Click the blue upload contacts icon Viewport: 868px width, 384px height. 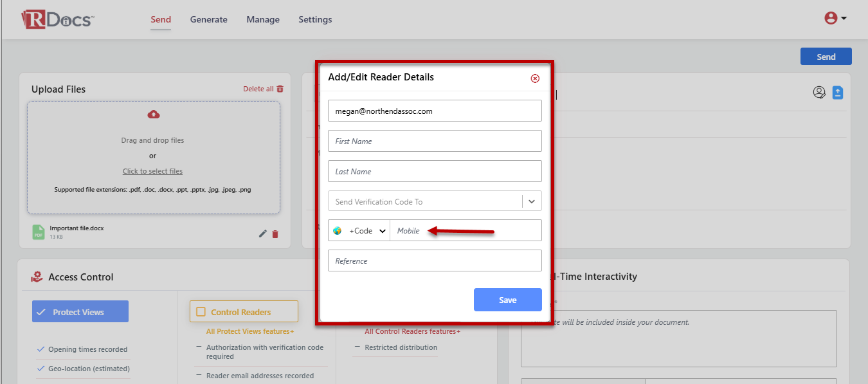tap(837, 93)
